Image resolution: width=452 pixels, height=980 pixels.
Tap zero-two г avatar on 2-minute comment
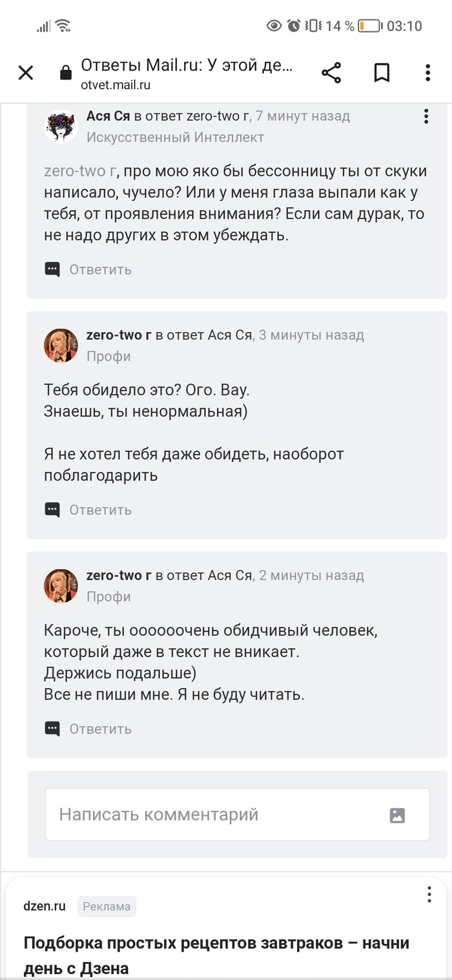coord(61,586)
